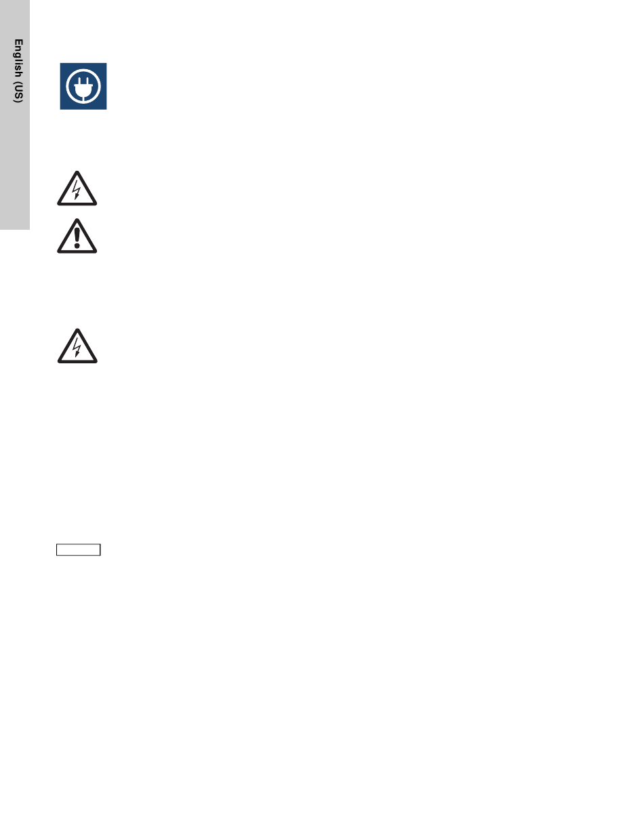Viewport: 644px width, 833px height.
Task: Select the grey language sidebar strip below the text
Action: (x=15, y=166)
